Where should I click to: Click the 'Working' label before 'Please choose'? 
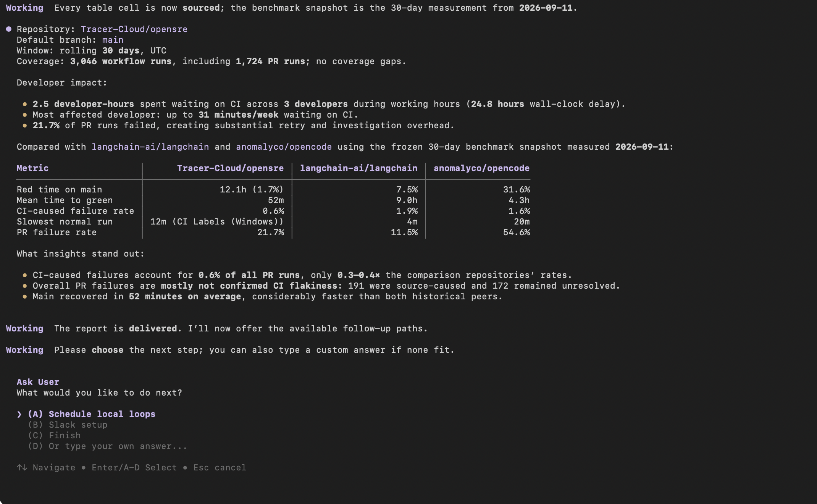tap(24, 350)
